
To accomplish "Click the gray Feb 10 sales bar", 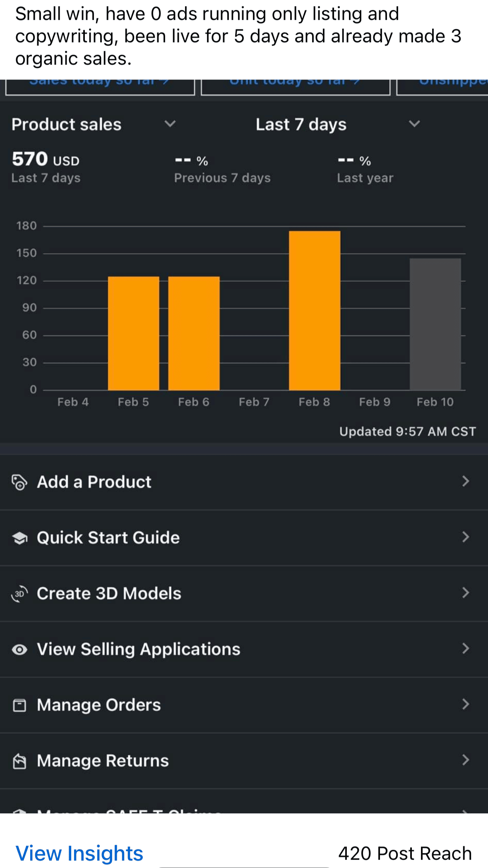I will (x=435, y=324).
